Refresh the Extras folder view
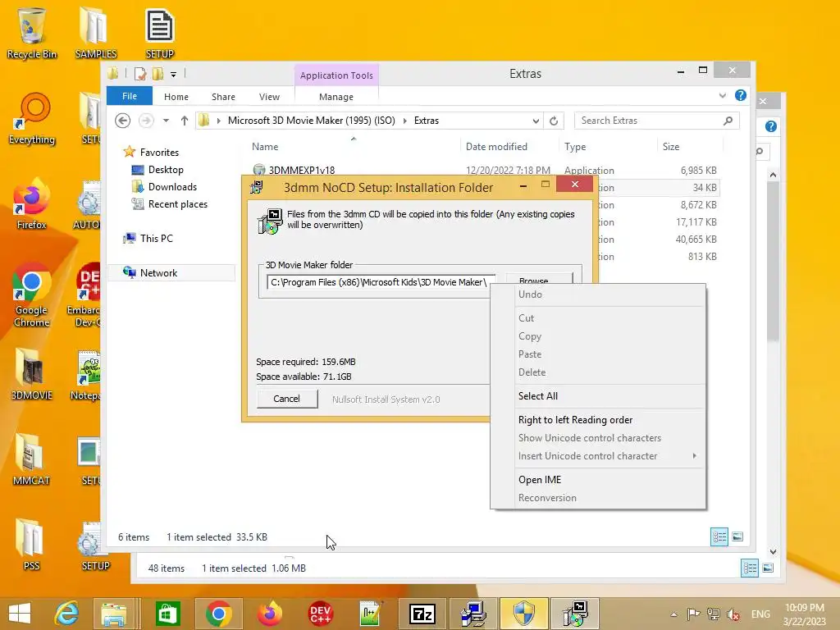The image size is (840, 630). [554, 121]
